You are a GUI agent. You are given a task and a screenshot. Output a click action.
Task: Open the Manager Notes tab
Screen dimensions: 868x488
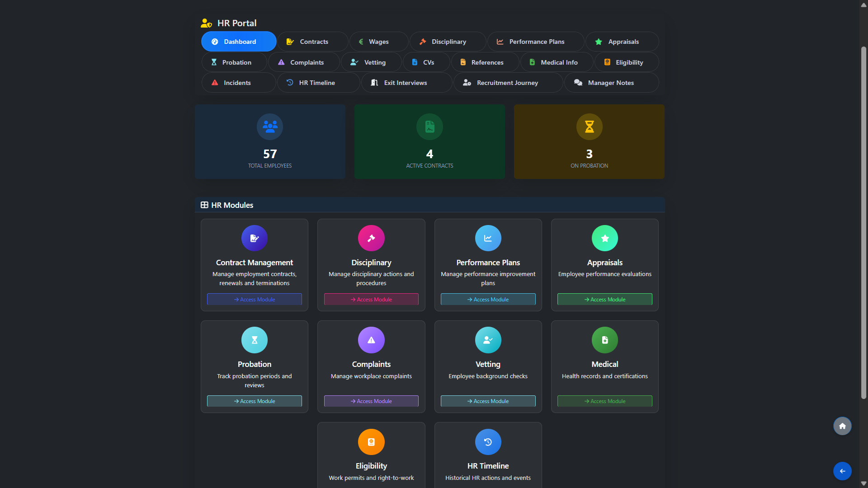coord(612,83)
